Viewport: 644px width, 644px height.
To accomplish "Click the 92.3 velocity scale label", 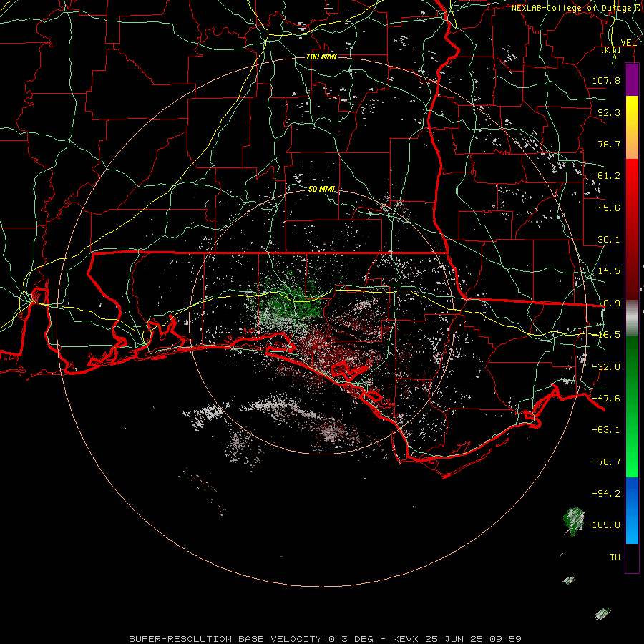I will point(609,112).
